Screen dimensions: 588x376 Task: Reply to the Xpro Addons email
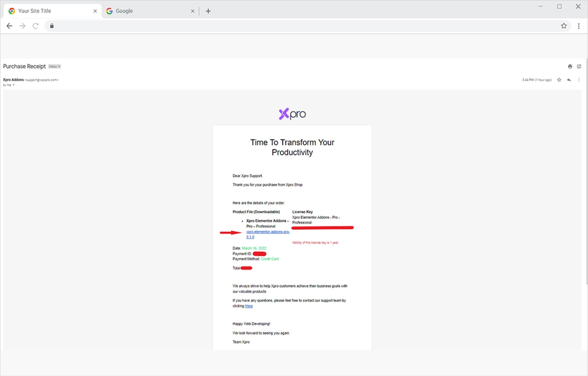pos(569,80)
